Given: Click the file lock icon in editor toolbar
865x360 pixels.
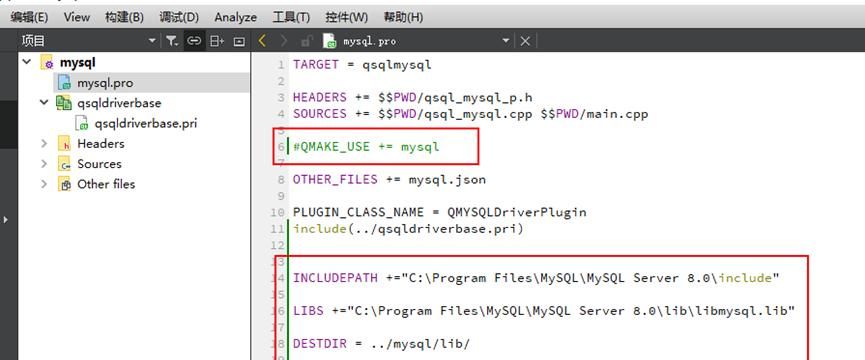Looking at the screenshot, I should pyautogui.click(x=307, y=41).
